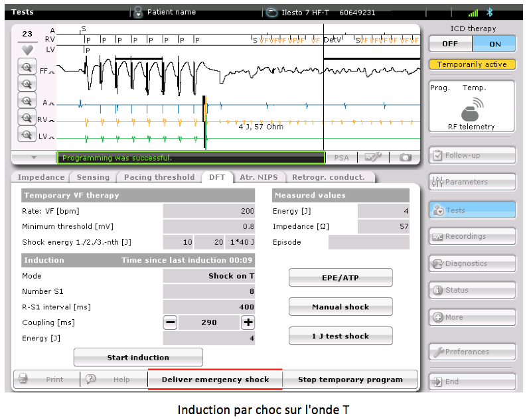Click the Rate: VF bpm value field
This screenshot has width=529, height=420.
tap(208, 211)
